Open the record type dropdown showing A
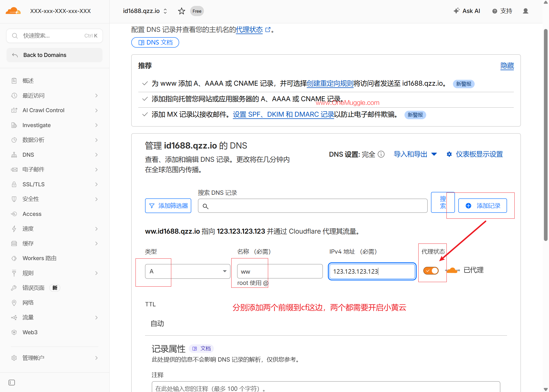Image resolution: width=549 pixels, height=392 pixels. (188, 271)
